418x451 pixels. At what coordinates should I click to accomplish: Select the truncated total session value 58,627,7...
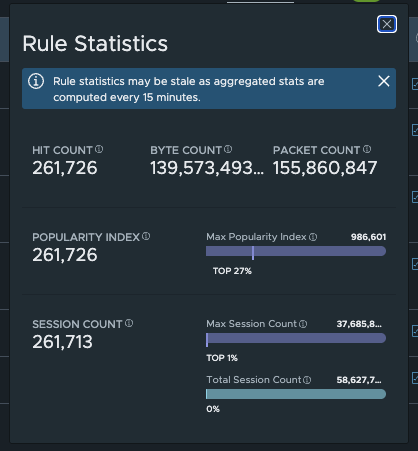click(x=359, y=380)
